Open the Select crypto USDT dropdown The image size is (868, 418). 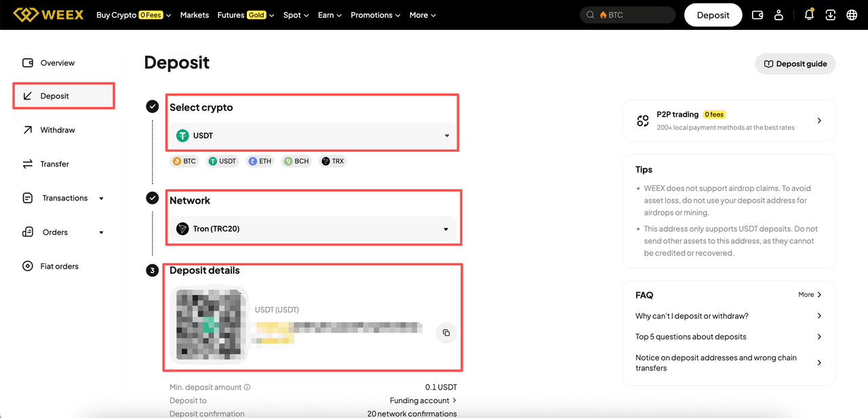coord(313,135)
